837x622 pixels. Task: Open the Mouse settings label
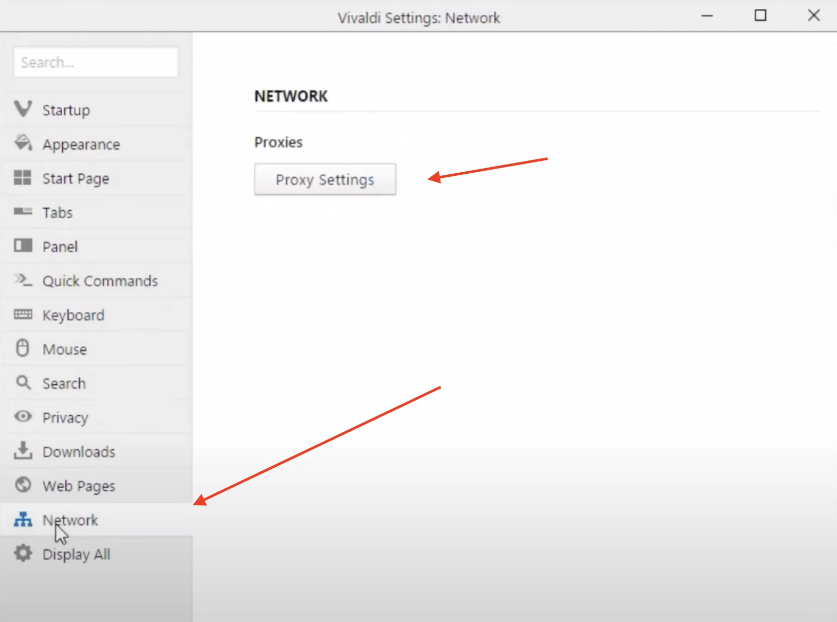tap(65, 349)
